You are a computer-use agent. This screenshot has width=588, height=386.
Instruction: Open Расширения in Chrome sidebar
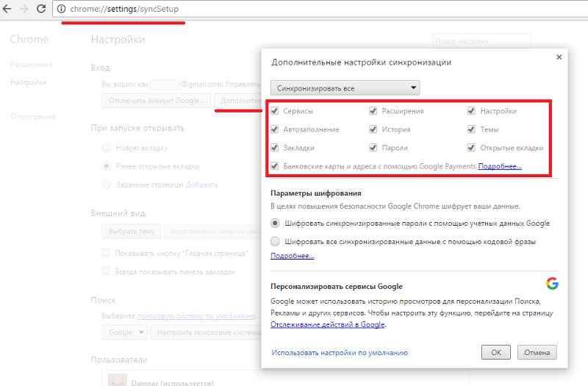click(32, 65)
